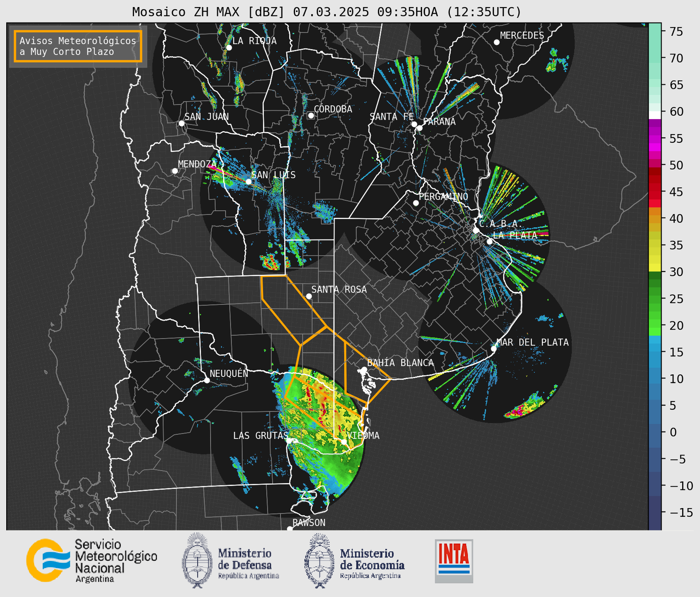Click the SANTA ROSA text label
700x597 pixels.
pos(339,289)
